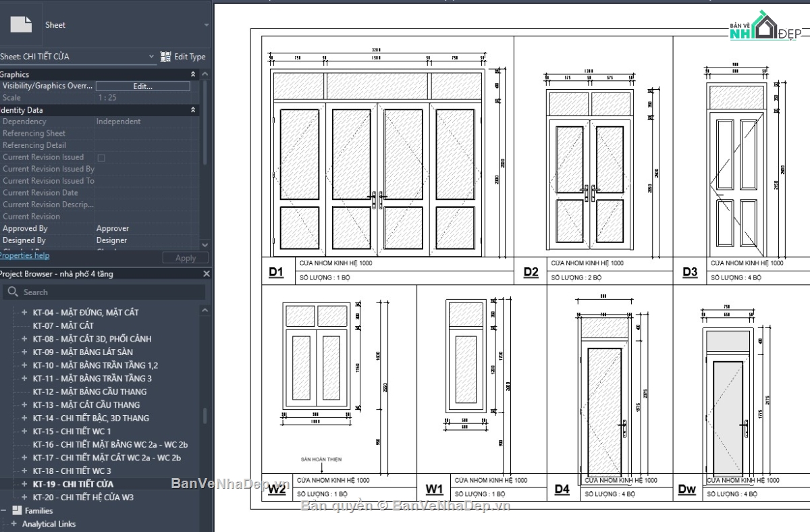
Task: Collapse the Families tree node
Action: click(x=3, y=511)
